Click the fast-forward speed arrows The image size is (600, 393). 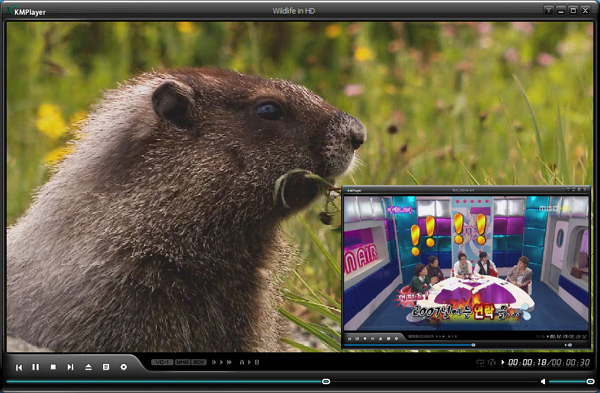pos(229,362)
